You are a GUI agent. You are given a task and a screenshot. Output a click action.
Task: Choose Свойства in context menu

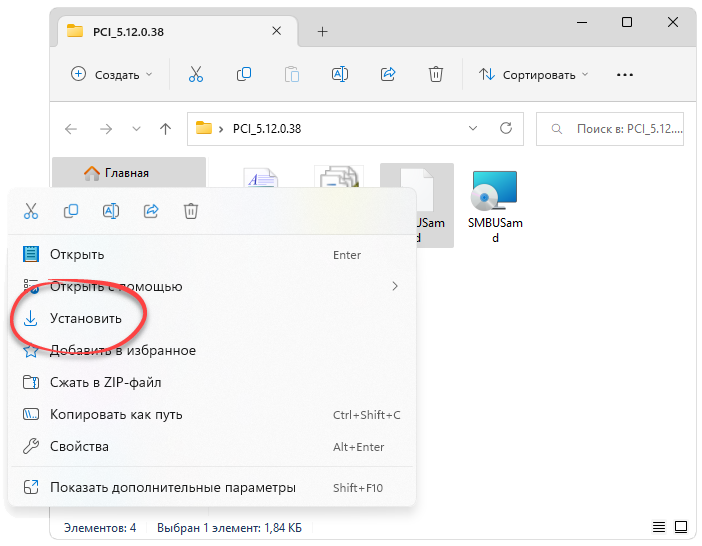212,447
